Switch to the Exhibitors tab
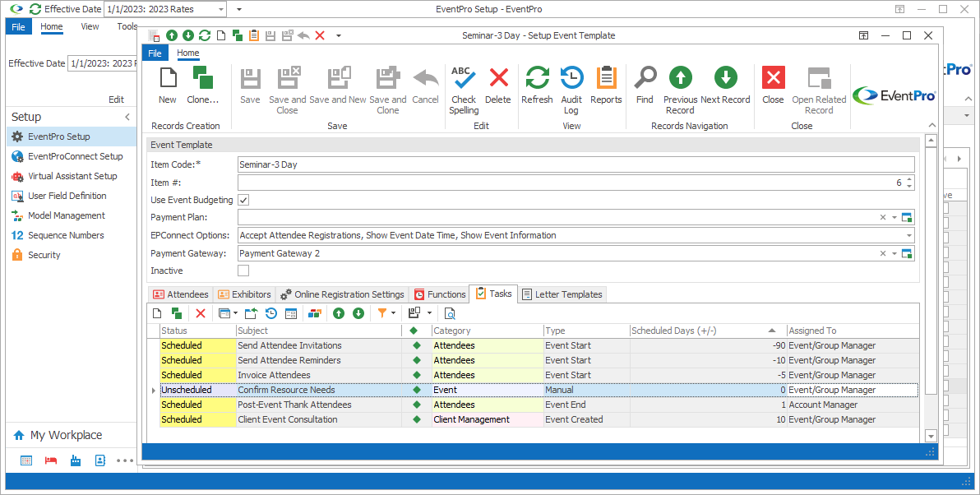Screen dimensions: 980x495 244,294
